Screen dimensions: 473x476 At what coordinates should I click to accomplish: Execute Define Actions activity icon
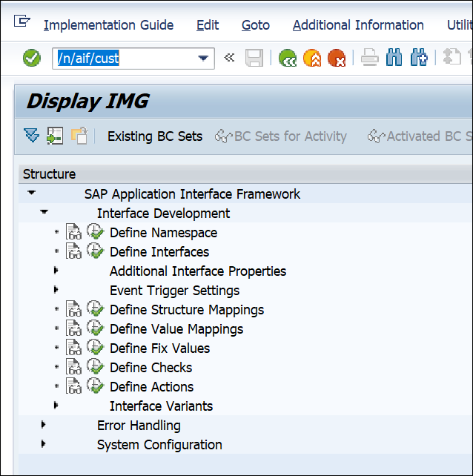96,386
